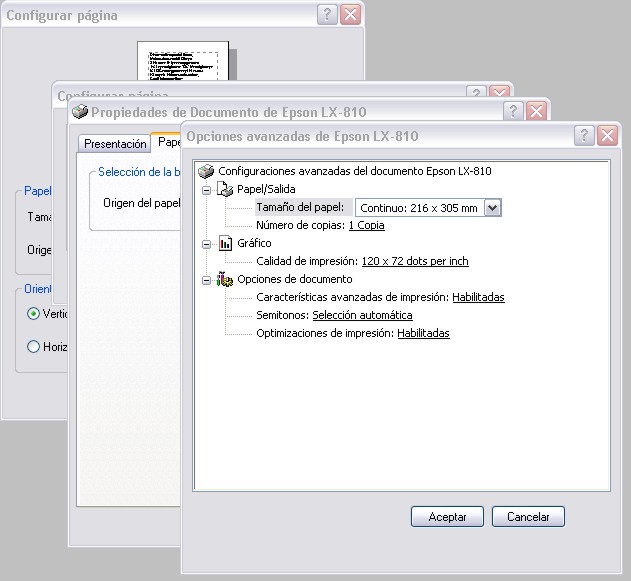631x581 pixels.
Task: Click Habilitadas next to Optimizaciones de impresión
Action: [423, 333]
